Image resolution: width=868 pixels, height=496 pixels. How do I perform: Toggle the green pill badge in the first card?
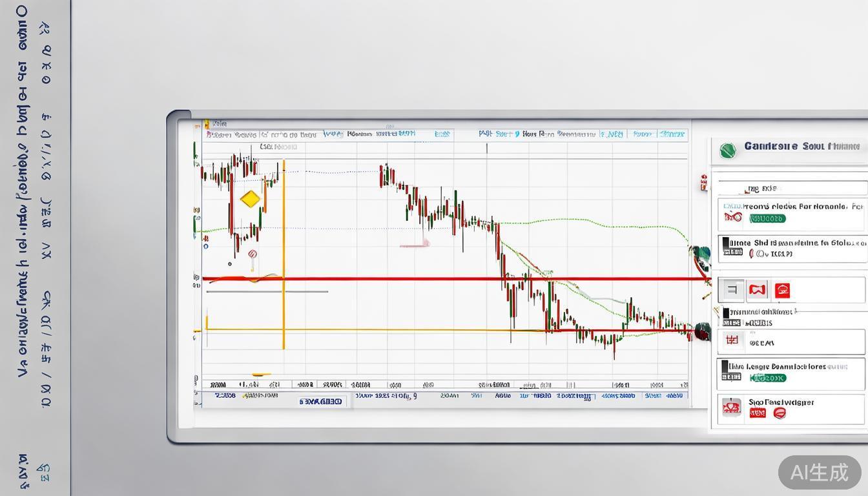[767, 219]
